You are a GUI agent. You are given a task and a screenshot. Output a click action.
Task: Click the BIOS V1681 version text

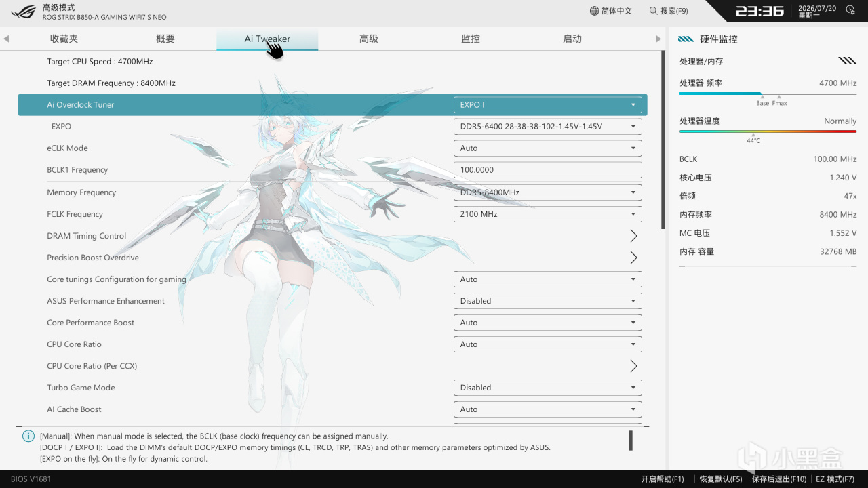(x=31, y=479)
